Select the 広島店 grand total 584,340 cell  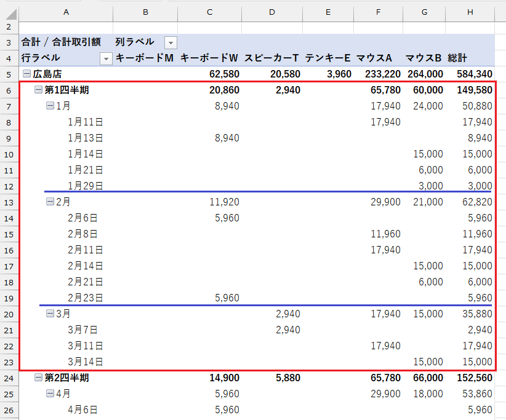(470, 74)
